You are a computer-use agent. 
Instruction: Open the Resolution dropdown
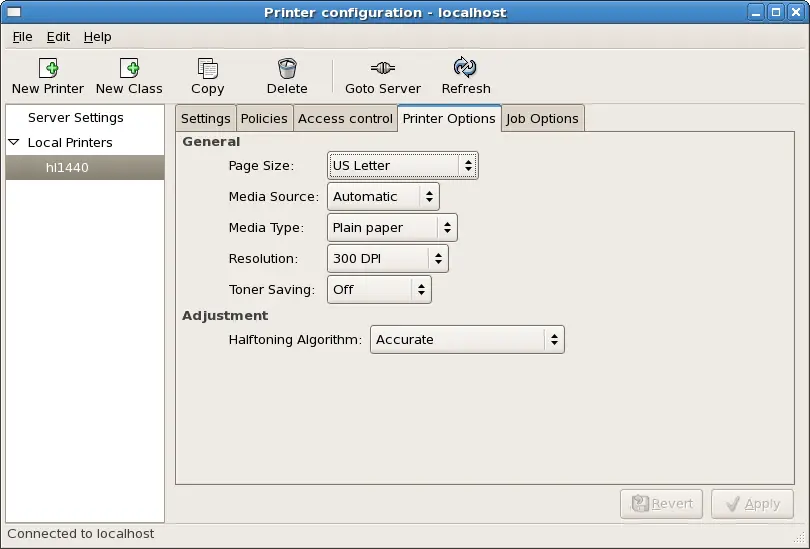click(x=387, y=259)
